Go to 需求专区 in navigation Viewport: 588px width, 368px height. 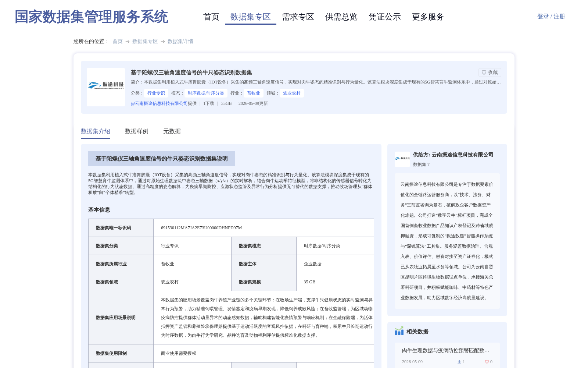(x=298, y=17)
